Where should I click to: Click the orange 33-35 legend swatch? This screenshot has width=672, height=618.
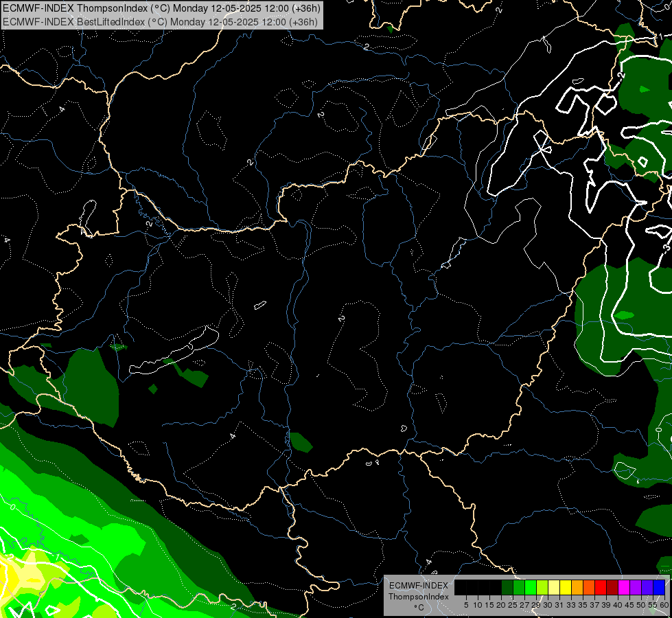[x=577, y=587]
